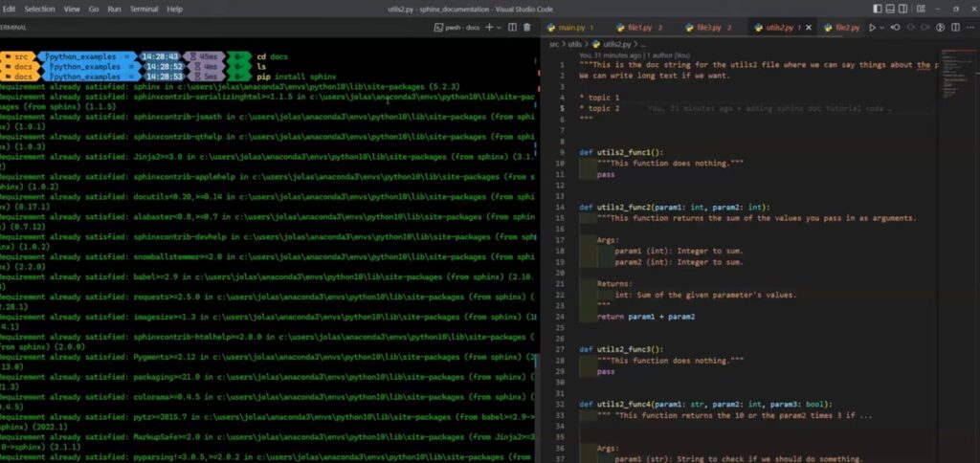Click the breadcrumb ellipsis after utils2.py

(x=643, y=44)
